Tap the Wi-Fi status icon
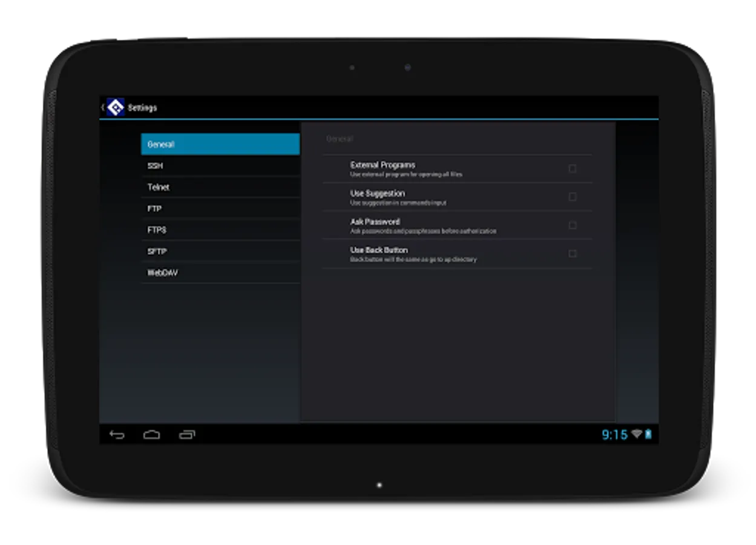Screen dimensions: 756x545 tap(636, 434)
